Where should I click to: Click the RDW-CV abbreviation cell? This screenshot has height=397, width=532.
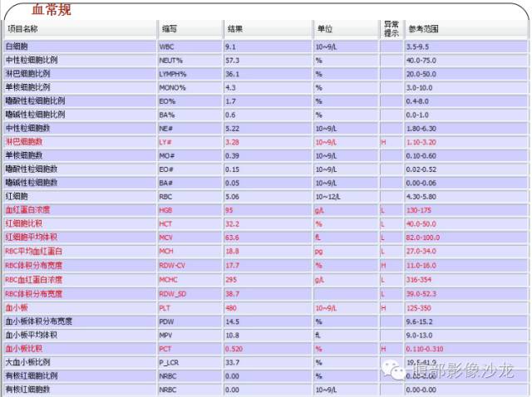172,266
